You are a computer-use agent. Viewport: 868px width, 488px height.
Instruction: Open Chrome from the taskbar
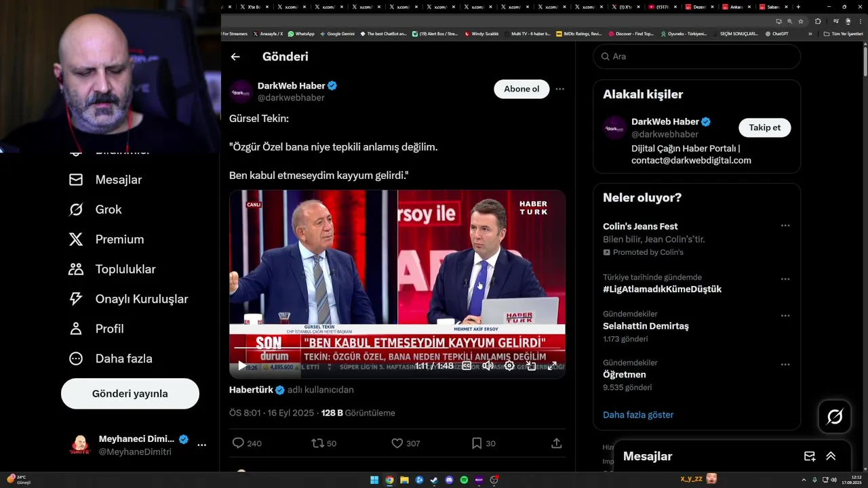coord(389,480)
